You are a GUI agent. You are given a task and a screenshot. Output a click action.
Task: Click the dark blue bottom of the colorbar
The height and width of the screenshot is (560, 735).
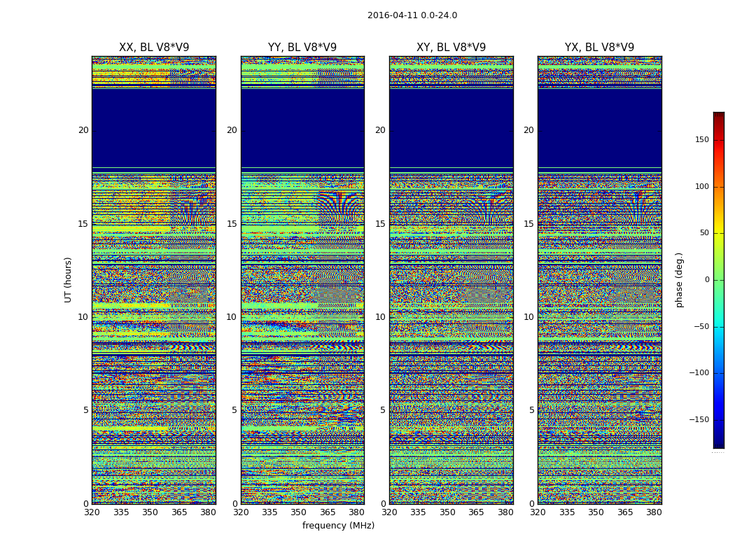[718, 444]
